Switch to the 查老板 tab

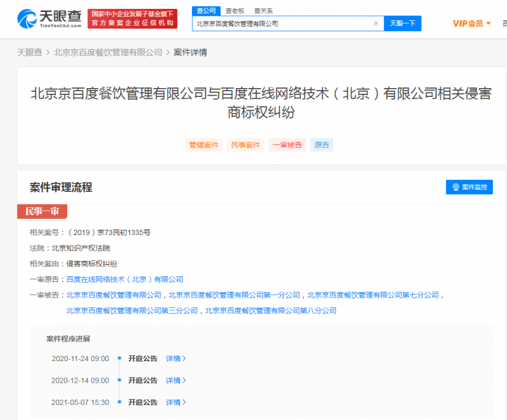point(235,11)
